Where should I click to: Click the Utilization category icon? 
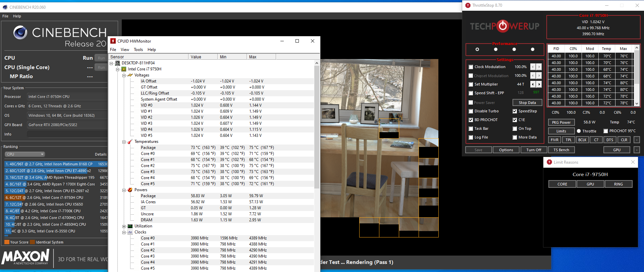[130, 226]
